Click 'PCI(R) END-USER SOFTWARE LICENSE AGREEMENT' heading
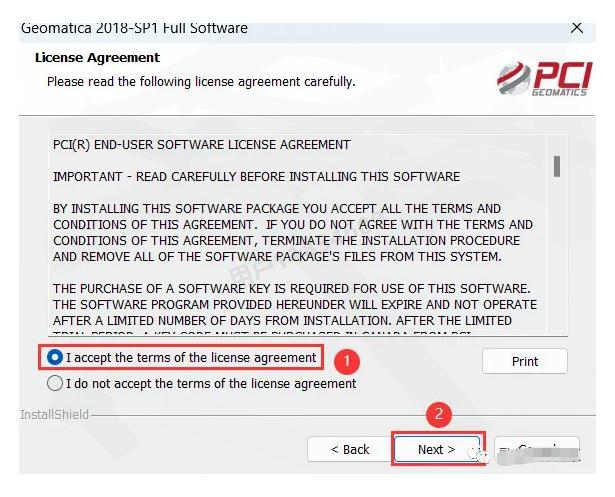The image size is (615, 497). pyautogui.click(x=202, y=145)
